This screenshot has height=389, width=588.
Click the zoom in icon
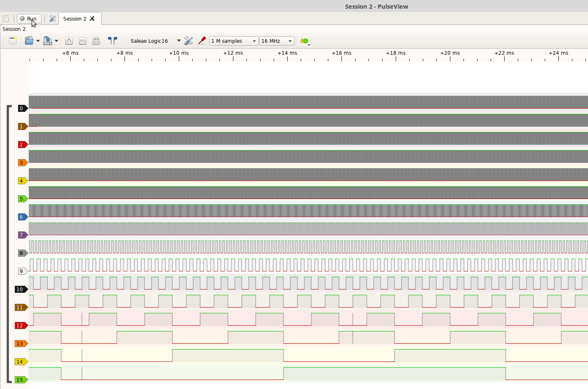69,41
